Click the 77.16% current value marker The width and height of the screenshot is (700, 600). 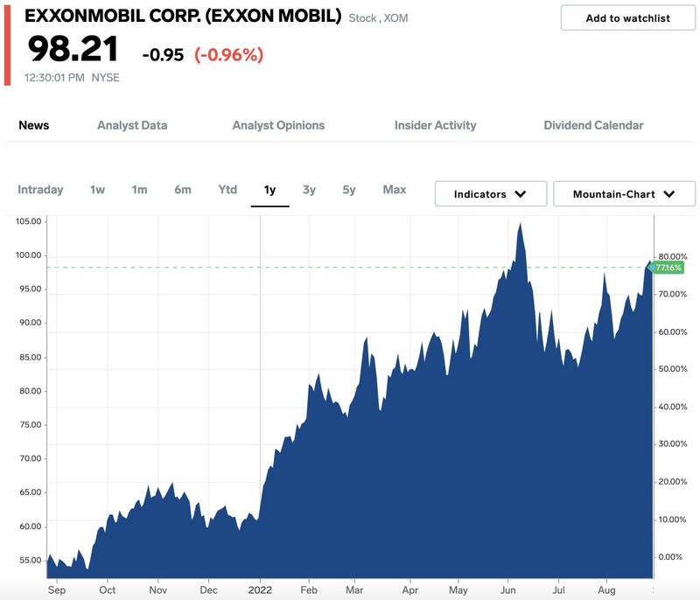click(667, 268)
